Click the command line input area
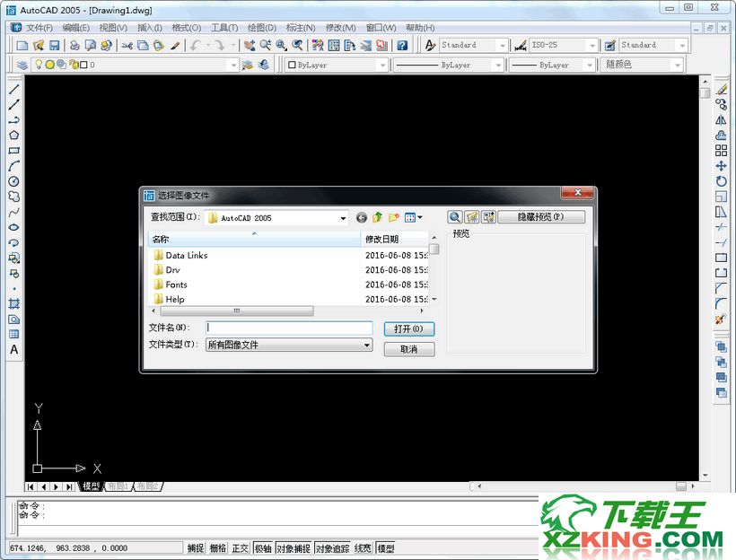 [277, 530]
